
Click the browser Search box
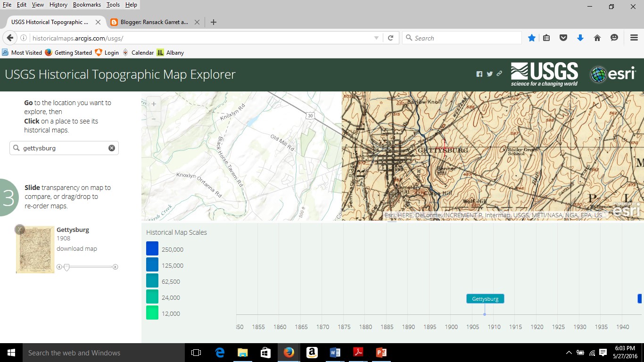click(462, 38)
